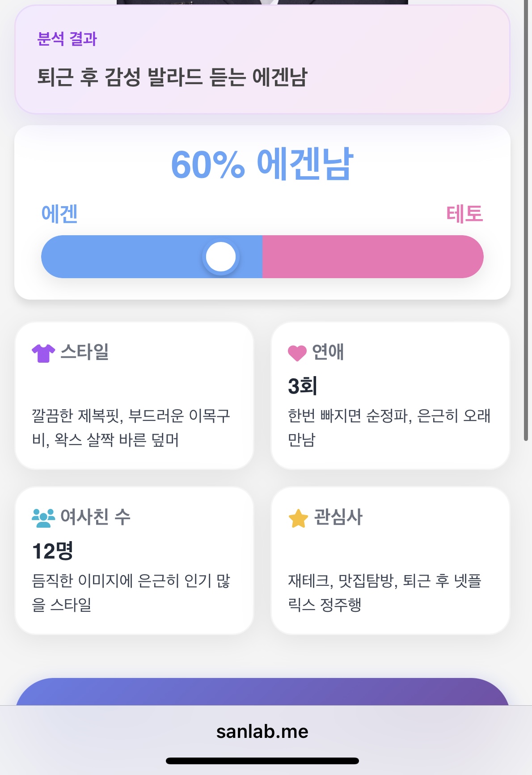This screenshot has width=532, height=775.
Task: Click the page scrollbar on right edge
Action: 526,224
